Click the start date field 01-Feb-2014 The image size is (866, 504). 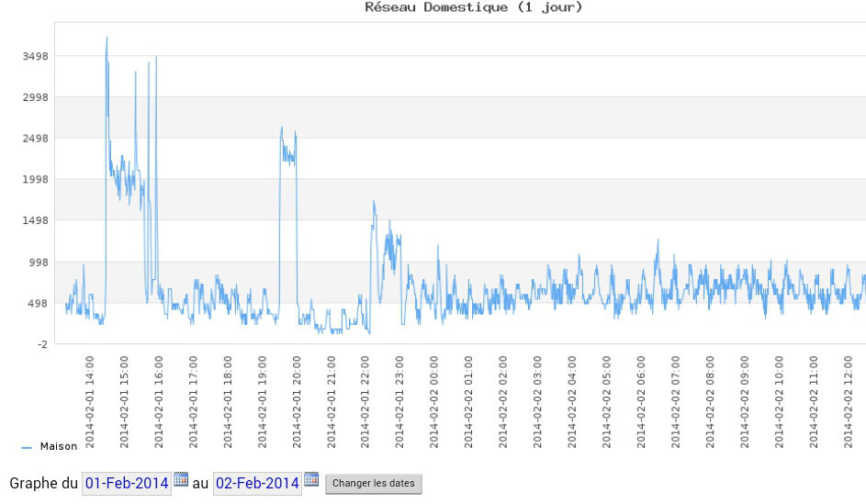[127, 484]
